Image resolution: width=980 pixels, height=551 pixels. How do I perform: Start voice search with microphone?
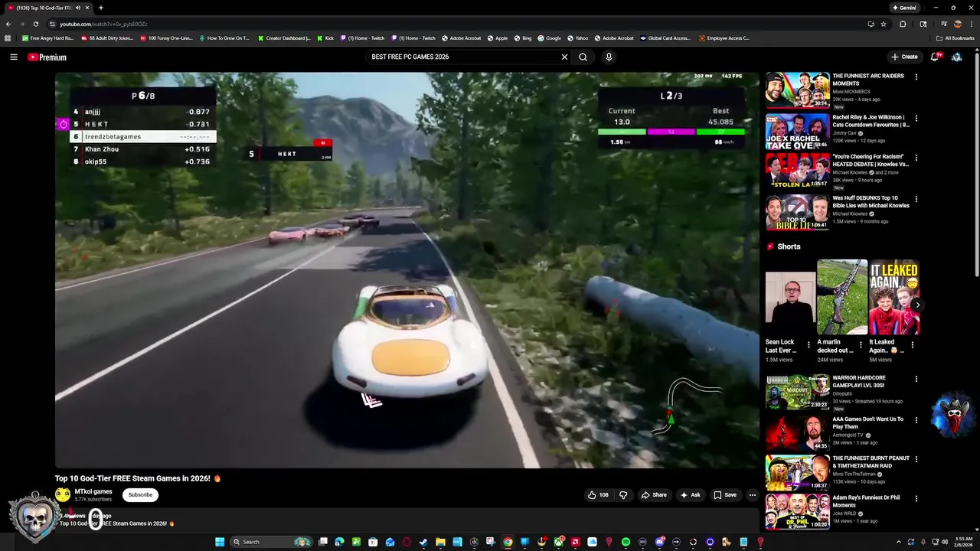coord(609,57)
